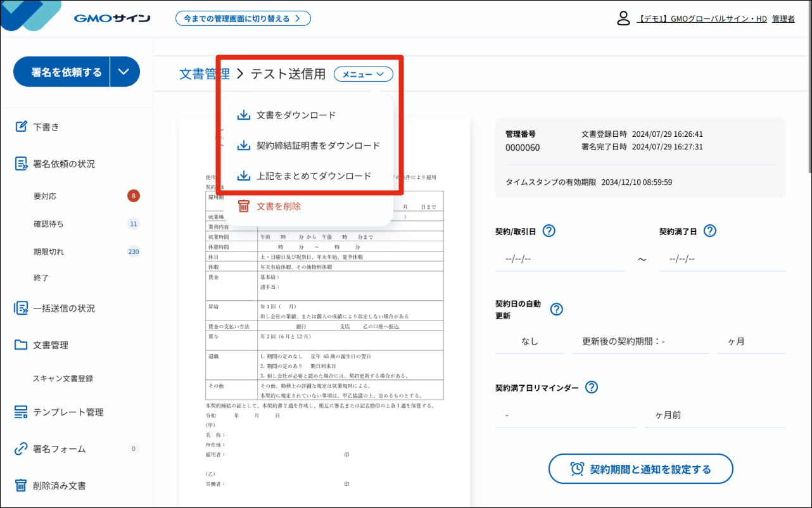Click the 一括送信の状況 icon
This screenshot has height=508, width=812.
pyautogui.click(x=21, y=308)
